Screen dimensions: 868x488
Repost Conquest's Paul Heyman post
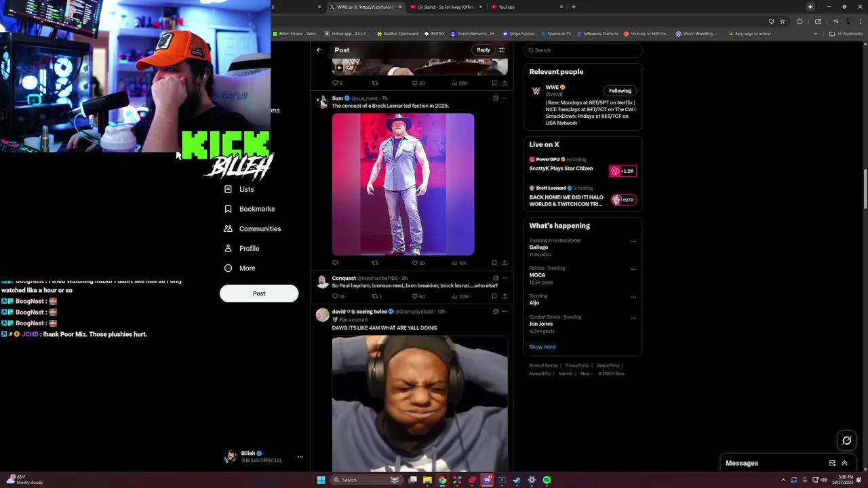click(x=376, y=296)
